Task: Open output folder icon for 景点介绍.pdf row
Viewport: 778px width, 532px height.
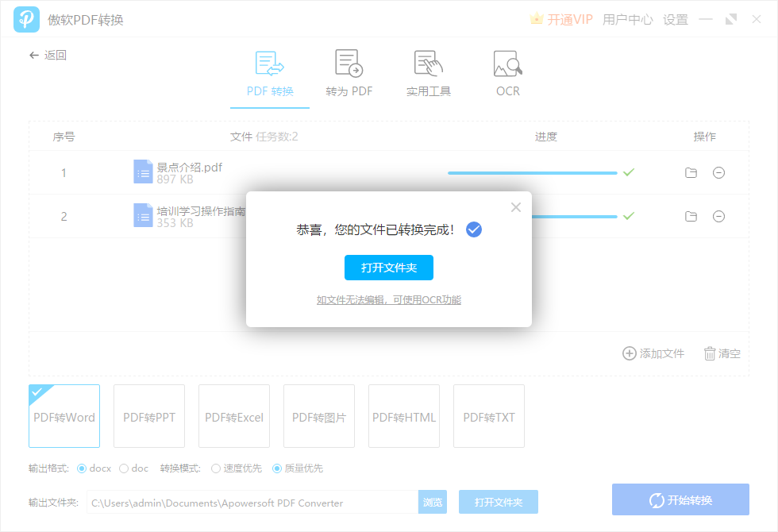Action: (x=691, y=172)
